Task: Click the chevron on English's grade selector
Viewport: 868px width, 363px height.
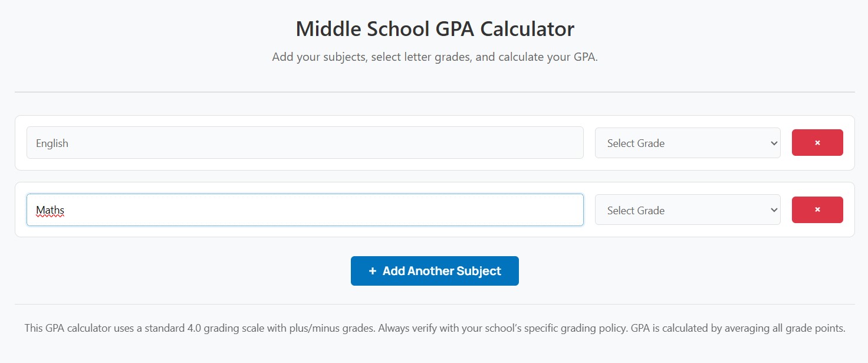Action: click(773, 143)
